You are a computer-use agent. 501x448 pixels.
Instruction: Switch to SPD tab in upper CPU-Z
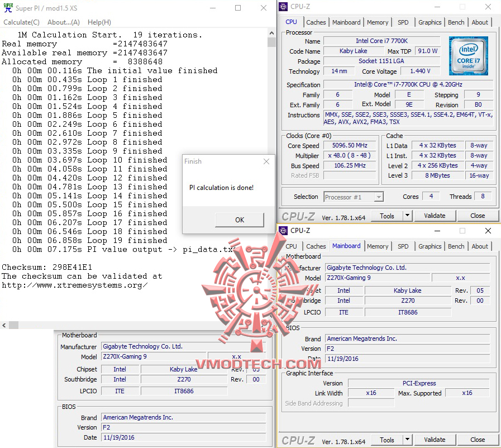(x=403, y=22)
